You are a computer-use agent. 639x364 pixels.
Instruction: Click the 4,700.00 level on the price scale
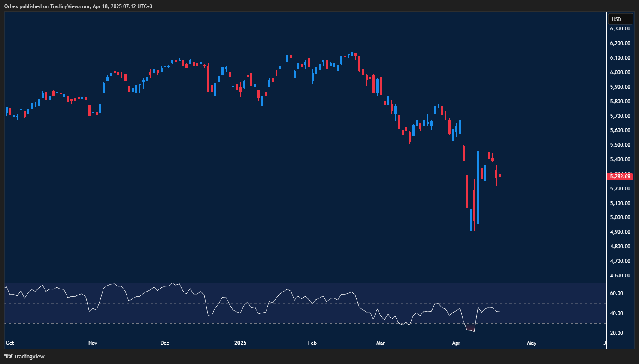tap(620, 261)
